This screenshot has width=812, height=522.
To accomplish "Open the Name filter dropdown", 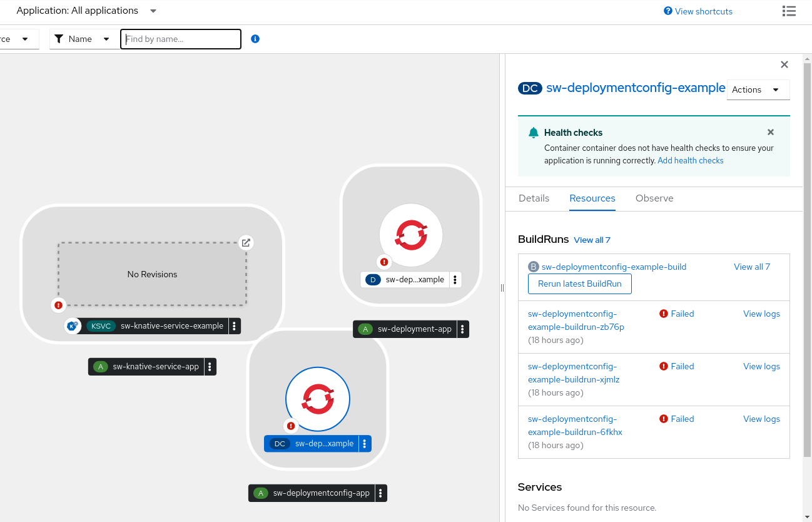I will coord(83,39).
